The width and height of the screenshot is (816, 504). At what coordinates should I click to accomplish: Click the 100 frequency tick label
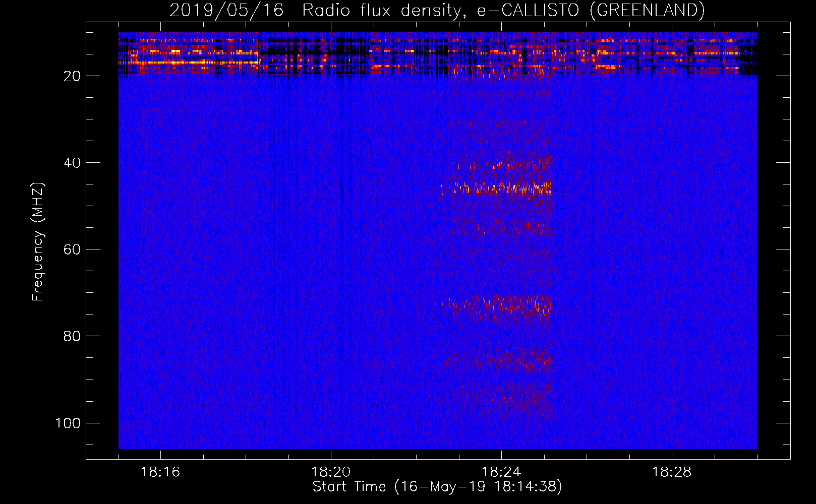[x=68, y=423]
